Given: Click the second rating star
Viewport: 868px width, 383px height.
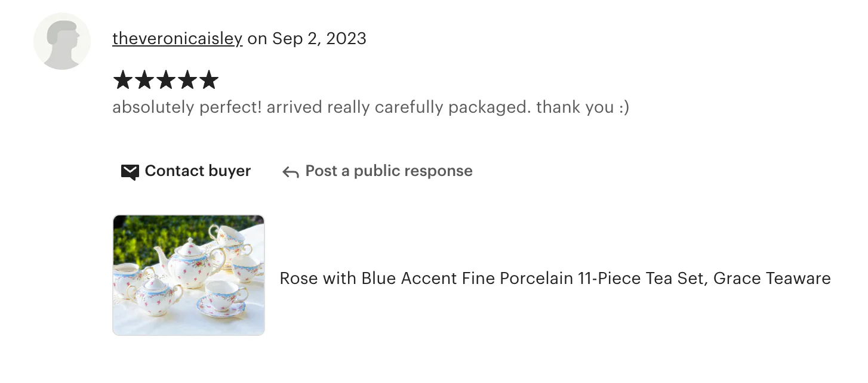Looking at the screenshot, I should pyautogui.click(x=144, y=80).
